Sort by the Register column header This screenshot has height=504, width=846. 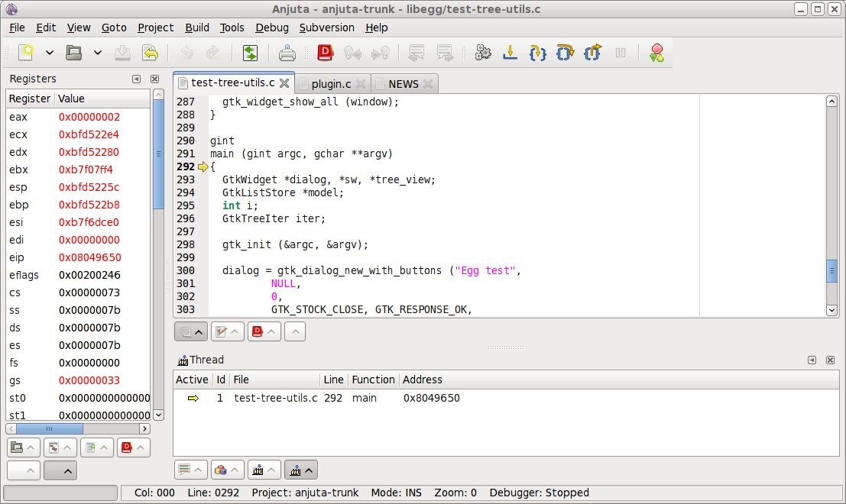[x=30, y=99]
